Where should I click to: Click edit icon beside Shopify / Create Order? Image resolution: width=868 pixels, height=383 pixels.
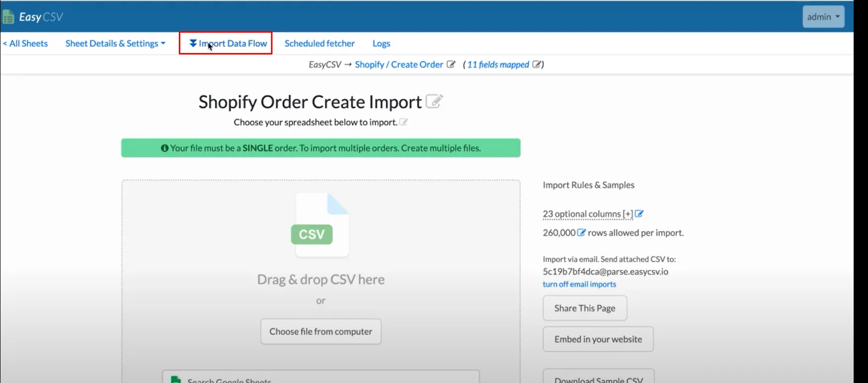click(451, 64)
